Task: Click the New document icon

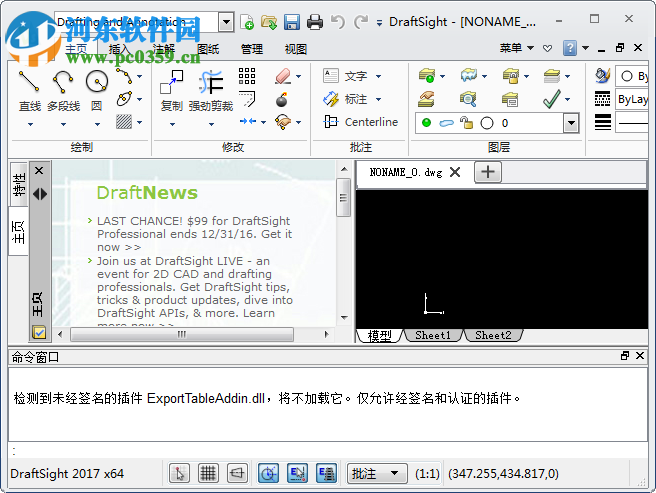Action: 247,22
